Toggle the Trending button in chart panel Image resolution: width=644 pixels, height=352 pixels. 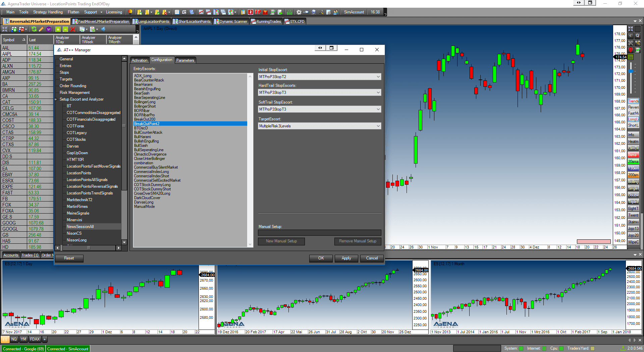click(633, 101)
